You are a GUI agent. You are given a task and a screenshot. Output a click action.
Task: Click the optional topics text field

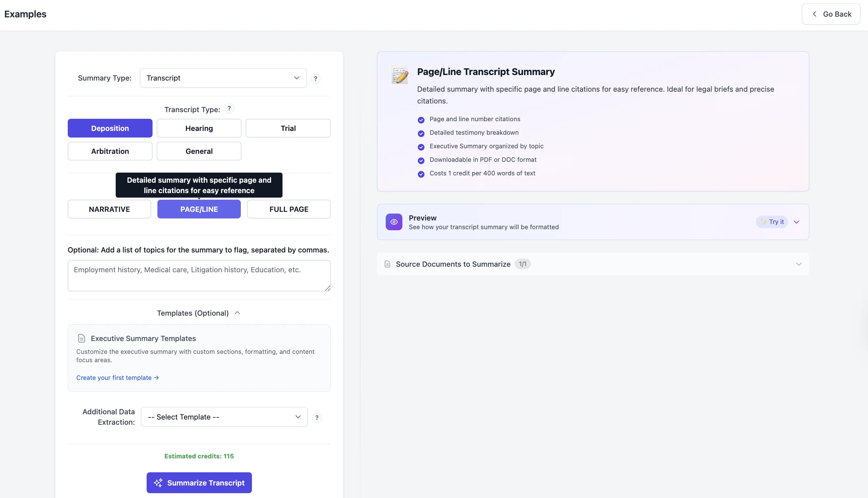(x=199, y=275)
